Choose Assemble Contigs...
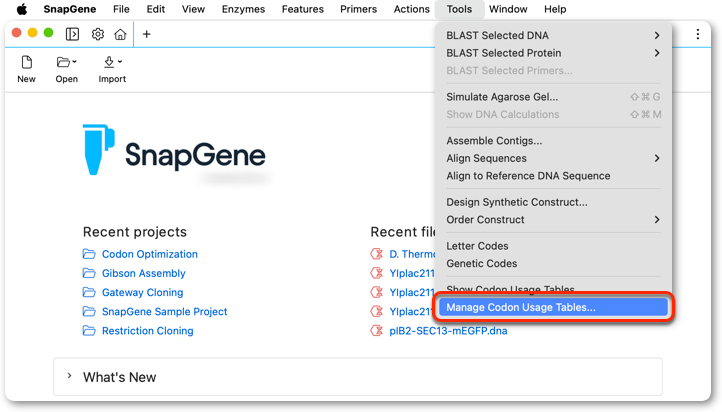 pos(553,141)
